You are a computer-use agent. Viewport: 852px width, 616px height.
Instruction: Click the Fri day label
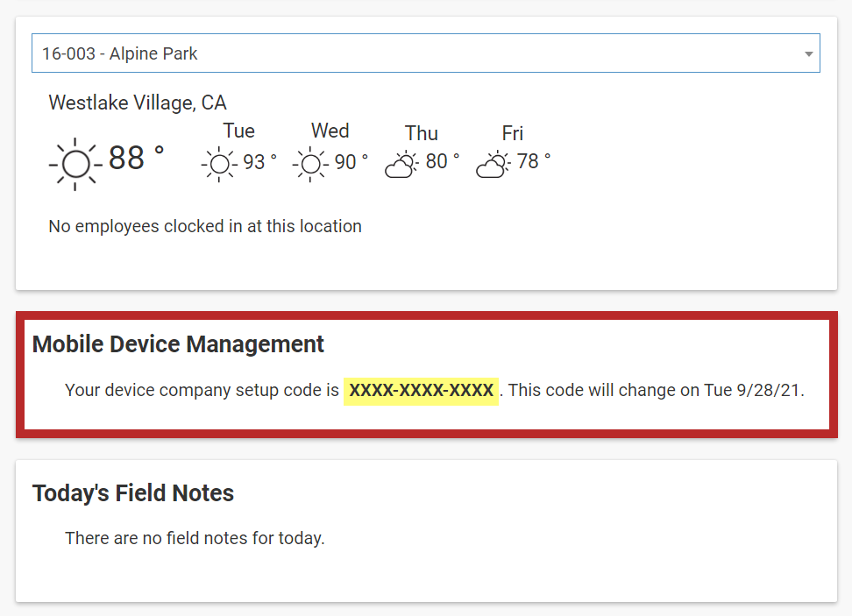(x=513, y=133)
